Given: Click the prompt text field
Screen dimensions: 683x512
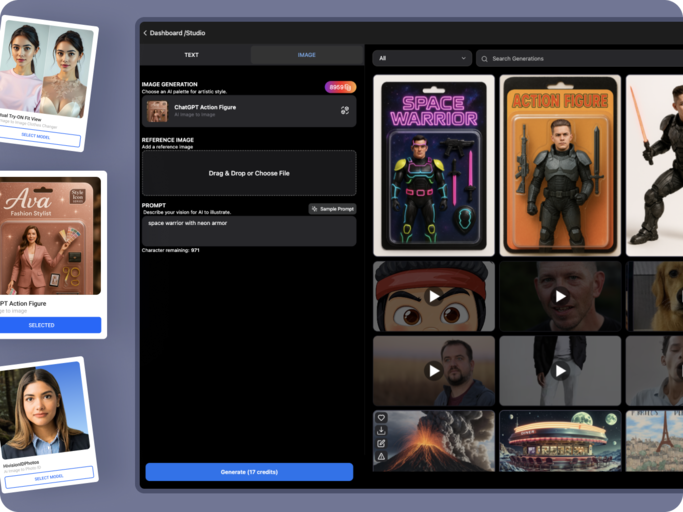Looking at the screenshot, I should tap(249, 231).
